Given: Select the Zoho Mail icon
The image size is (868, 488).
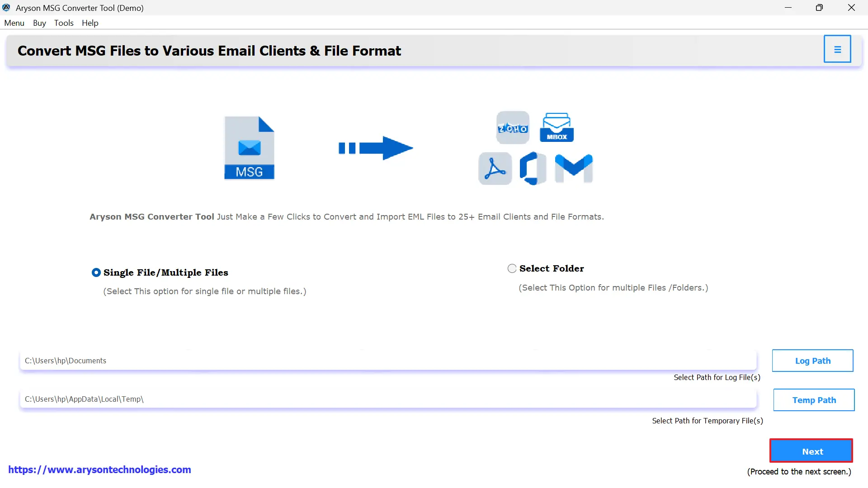Looking at the screenshot, I should pyautogui.click(x=512, y=127).
